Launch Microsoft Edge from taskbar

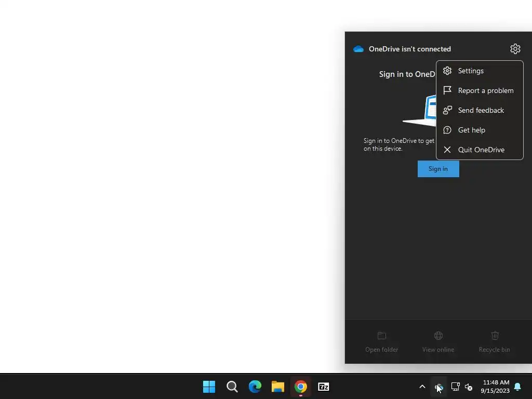[x=255, y=387]
